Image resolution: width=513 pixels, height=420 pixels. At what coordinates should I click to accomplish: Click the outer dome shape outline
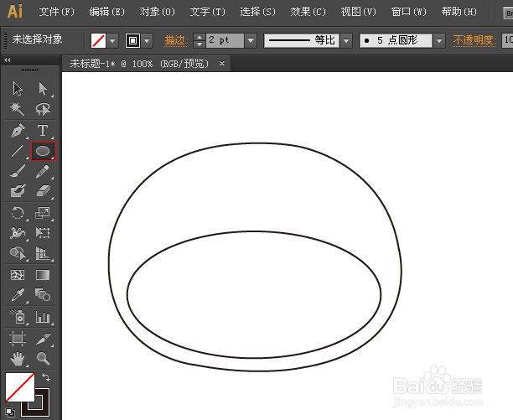255,143
